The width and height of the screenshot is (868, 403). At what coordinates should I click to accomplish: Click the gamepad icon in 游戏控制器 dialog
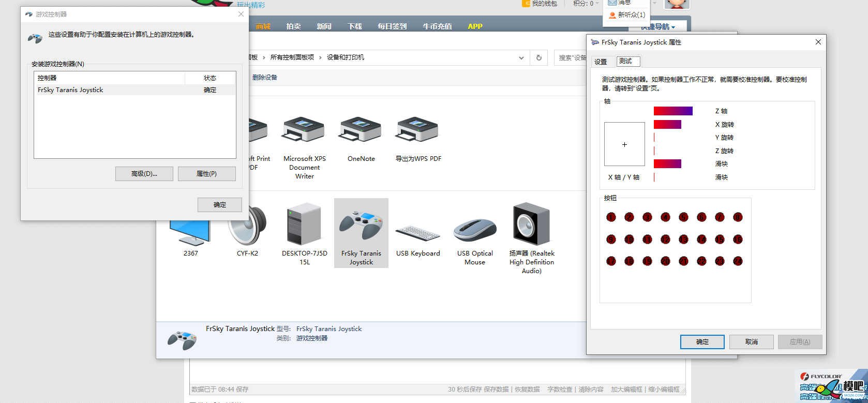35,38
